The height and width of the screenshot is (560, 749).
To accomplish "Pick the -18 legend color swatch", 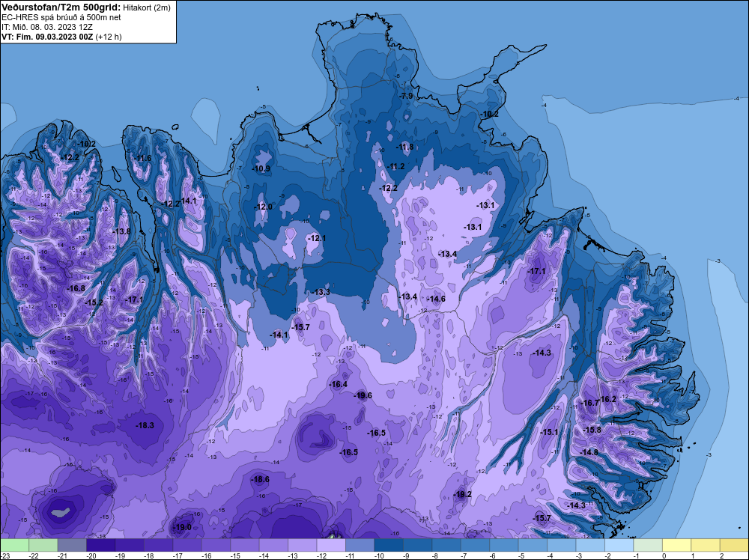I will click(x=158, y=545).
